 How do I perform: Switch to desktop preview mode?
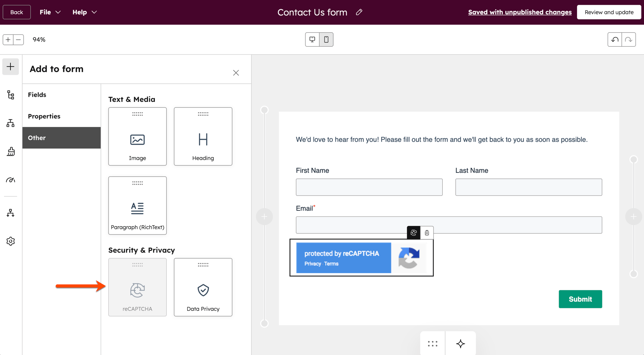pyautogui.click(x=312, y=39)
